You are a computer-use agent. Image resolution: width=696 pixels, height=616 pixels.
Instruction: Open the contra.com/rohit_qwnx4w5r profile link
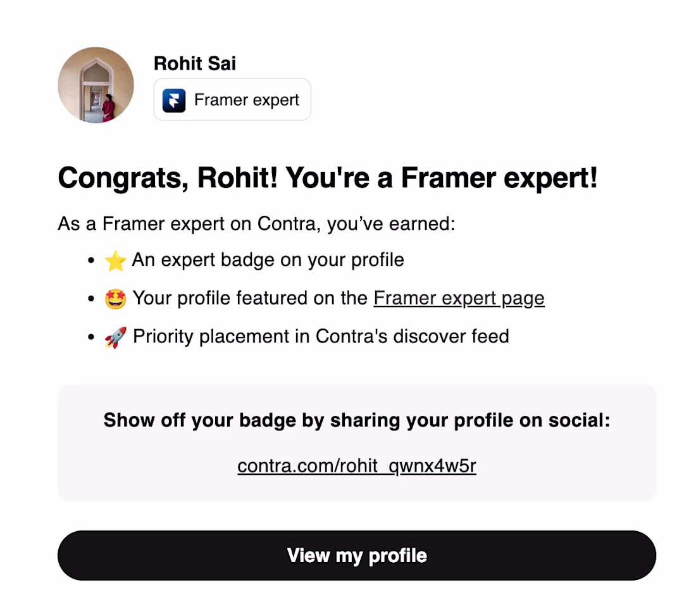(357, 467)
